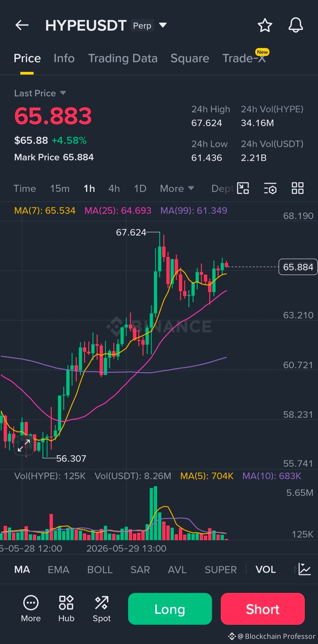
Task: Switch to the Info tab
Action: click(x=64, y=58)
